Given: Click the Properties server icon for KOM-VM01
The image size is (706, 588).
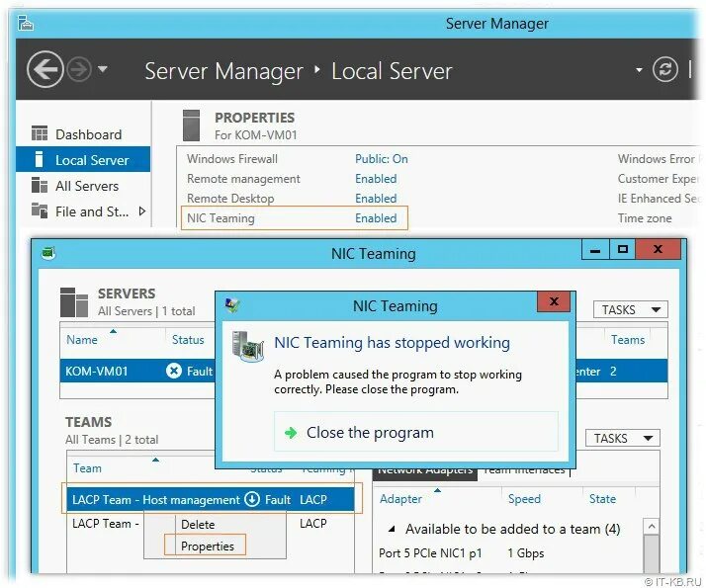Looking at the screenshot, I should 191,126.
